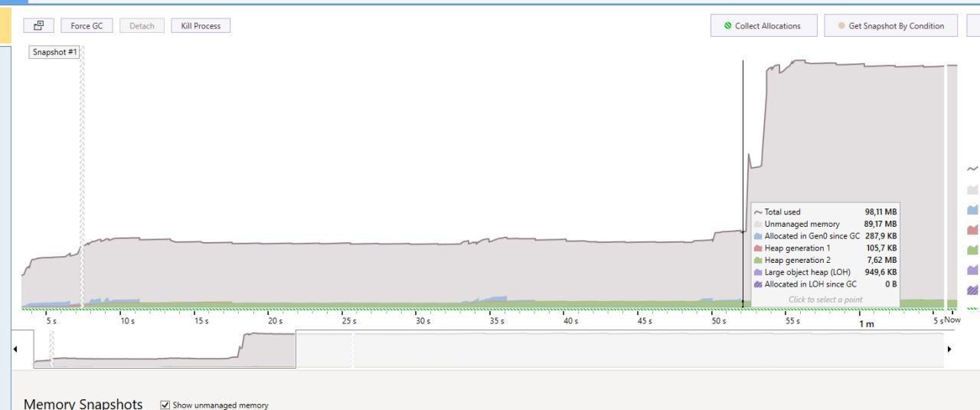Click the '89,17 MB' unmanaged memory value
Viewport: 980px width, 410px height.
click(x=880, y=224)
